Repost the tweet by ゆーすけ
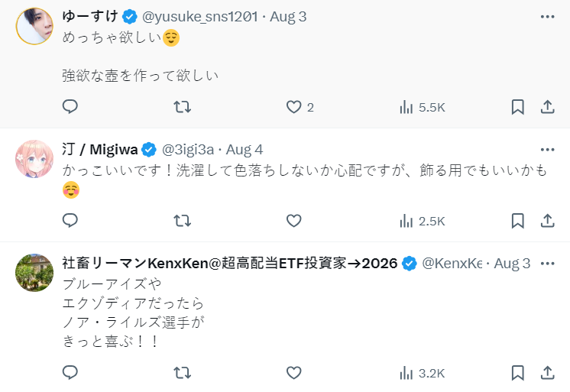This screenshot has width=570, height=392. coord(183,107)
